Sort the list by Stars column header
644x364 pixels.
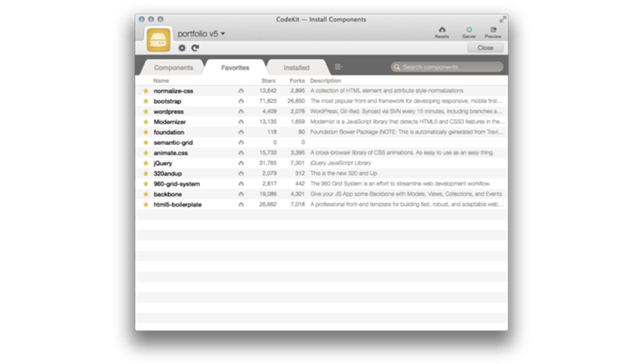(267, 80)
